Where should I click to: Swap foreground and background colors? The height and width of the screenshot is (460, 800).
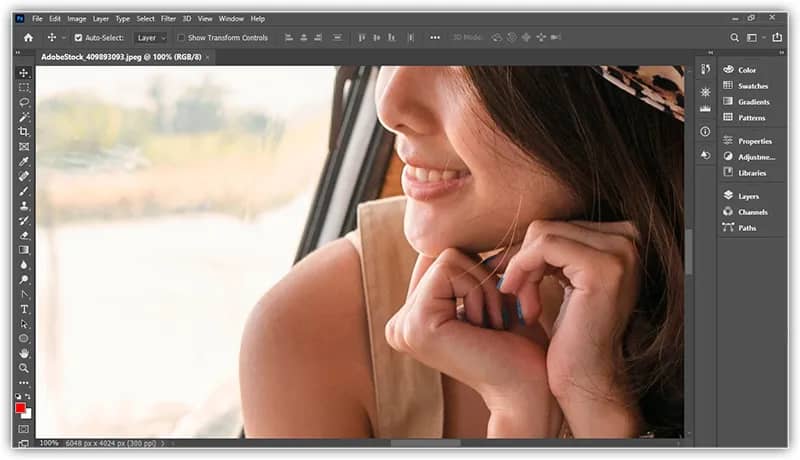click(28, 396)
